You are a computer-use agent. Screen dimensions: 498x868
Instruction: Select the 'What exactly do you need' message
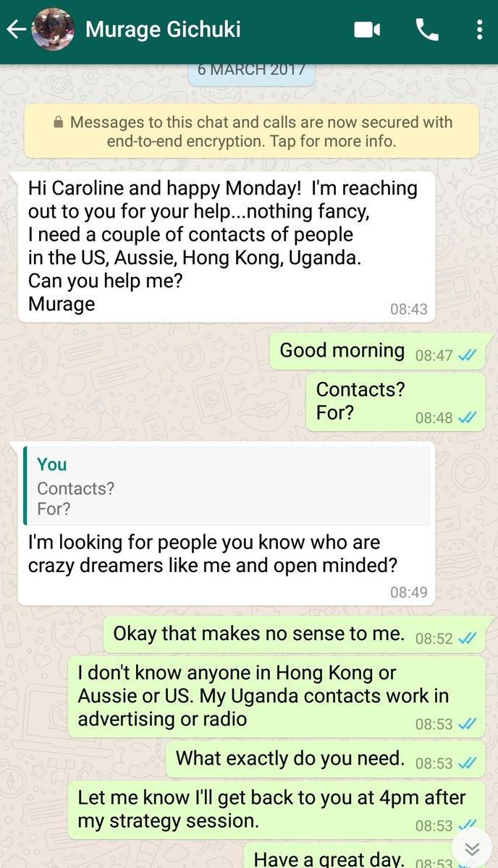click(325, 759)
